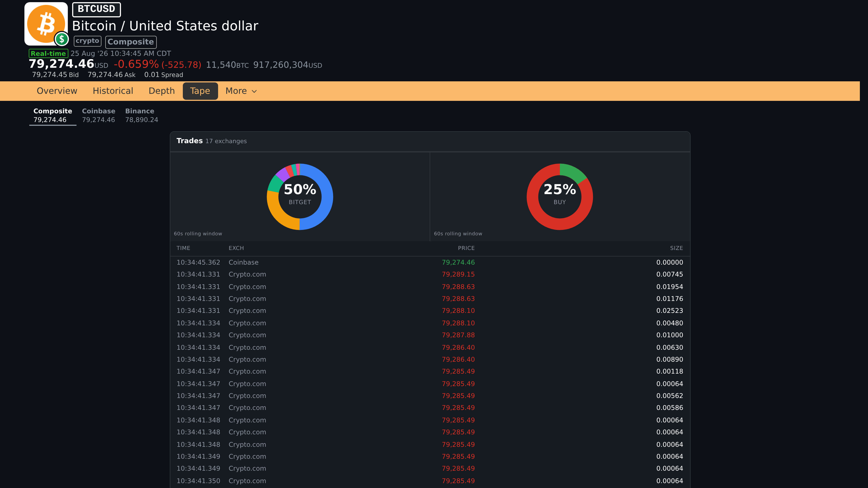Click the blue Bitget donut segment

327,197
